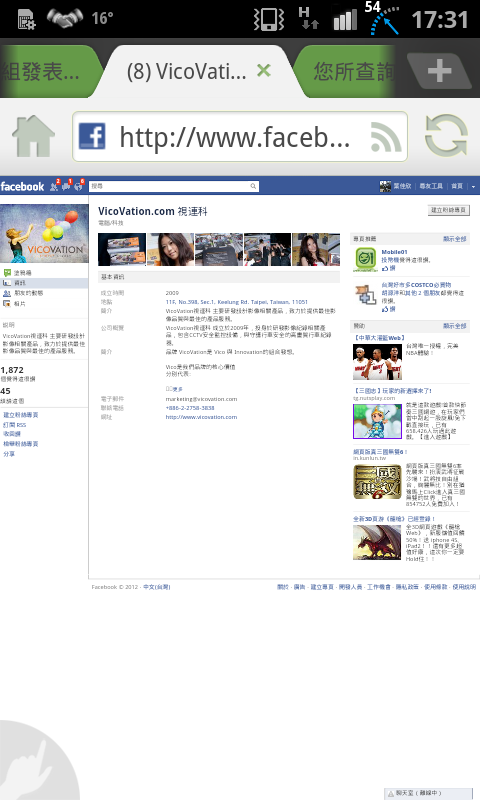Click Mobile01 page logo icon
This screenshot has height=800, width=480.
366,259
